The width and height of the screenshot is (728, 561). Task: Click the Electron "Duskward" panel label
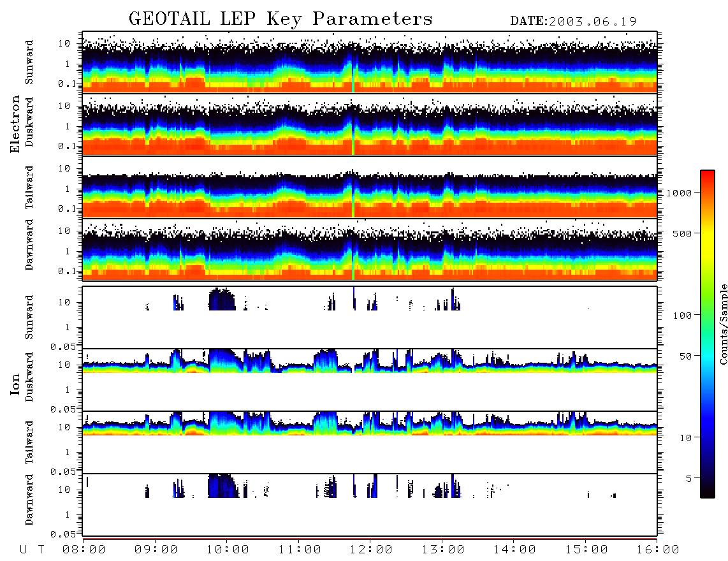(29, 122)
